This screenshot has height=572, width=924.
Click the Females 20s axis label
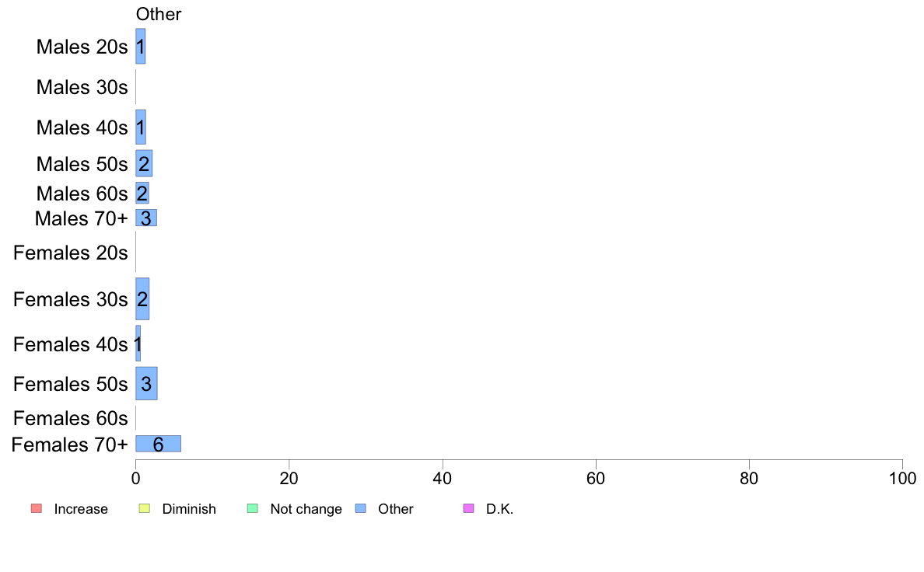pos(71,253)
